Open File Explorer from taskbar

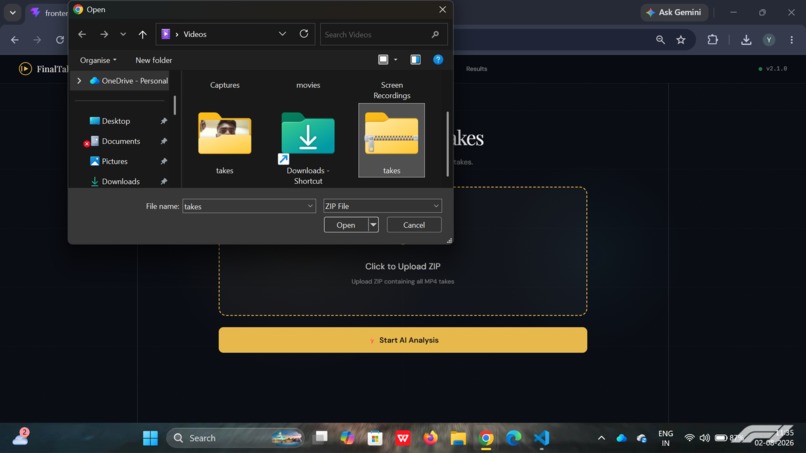[458, 438]
